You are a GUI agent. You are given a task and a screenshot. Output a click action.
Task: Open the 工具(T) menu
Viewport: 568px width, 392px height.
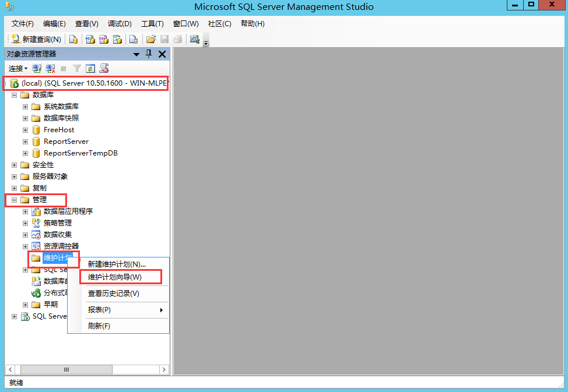(x=152, y=24)
